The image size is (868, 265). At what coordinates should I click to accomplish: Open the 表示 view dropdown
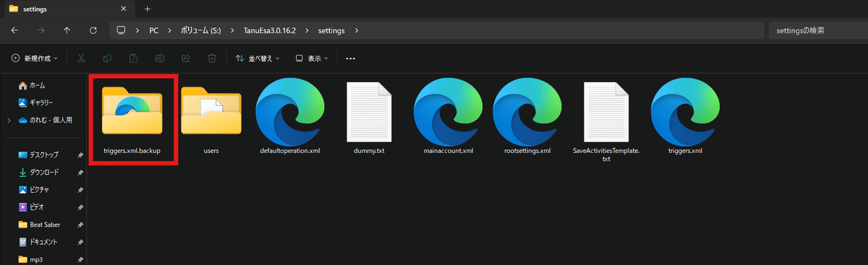pyautogui.click(x=312, y=58)
